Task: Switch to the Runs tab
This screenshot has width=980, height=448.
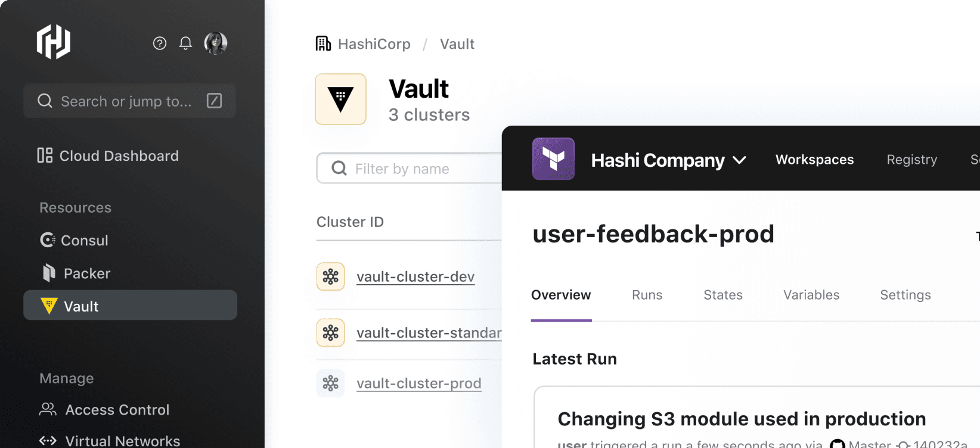Action: (x=647, y=295)
